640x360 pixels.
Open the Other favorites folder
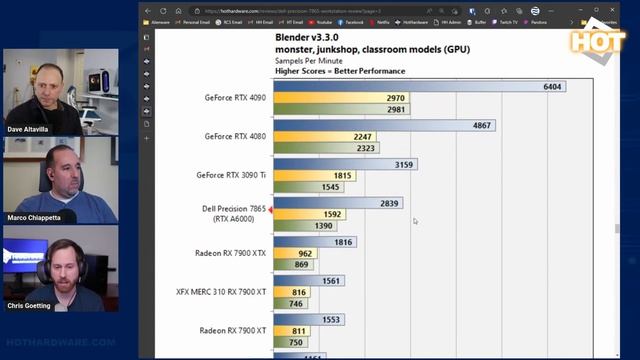599,22
